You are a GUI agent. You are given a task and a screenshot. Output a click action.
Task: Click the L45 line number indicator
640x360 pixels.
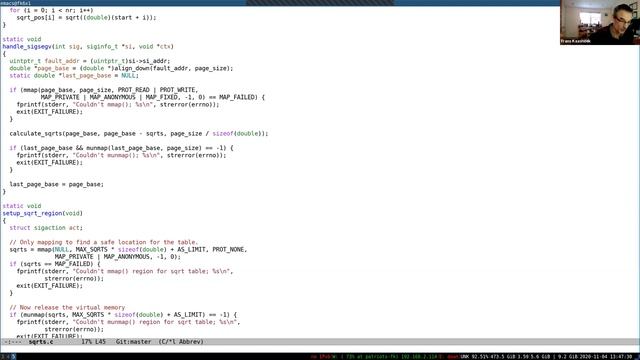(100, 342)
